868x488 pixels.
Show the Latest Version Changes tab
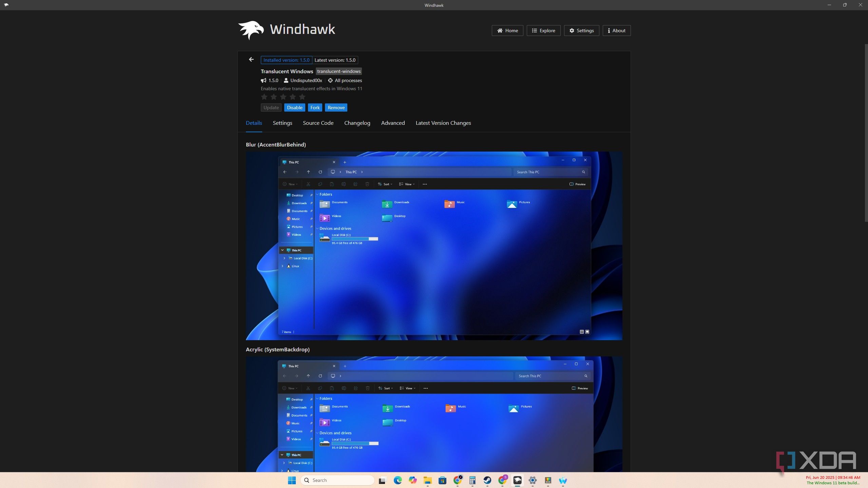click(x=443, y=123)
